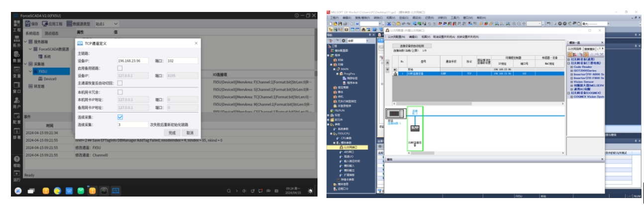Open the 帮助 help sidebar icon
This screenshot has height=205, width=644.
point(17,161)
